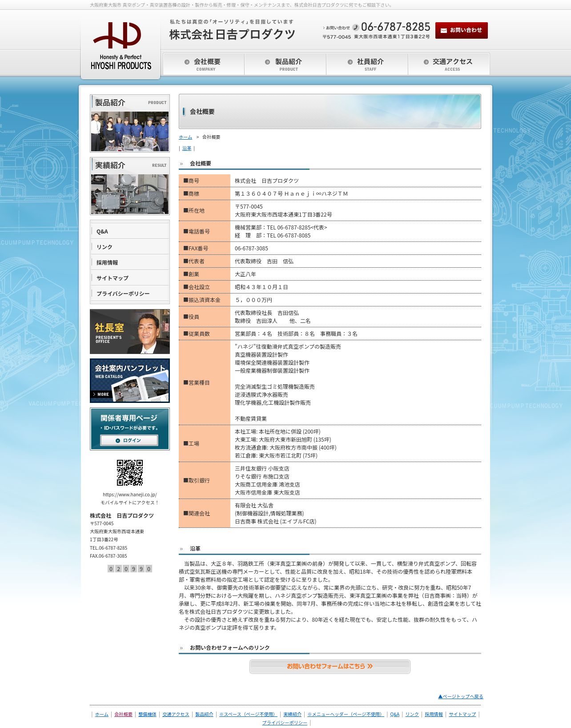Click the お問い合わせフォームはこちら button
Viewport: 571px width, 728px height.
click(330, 666)
